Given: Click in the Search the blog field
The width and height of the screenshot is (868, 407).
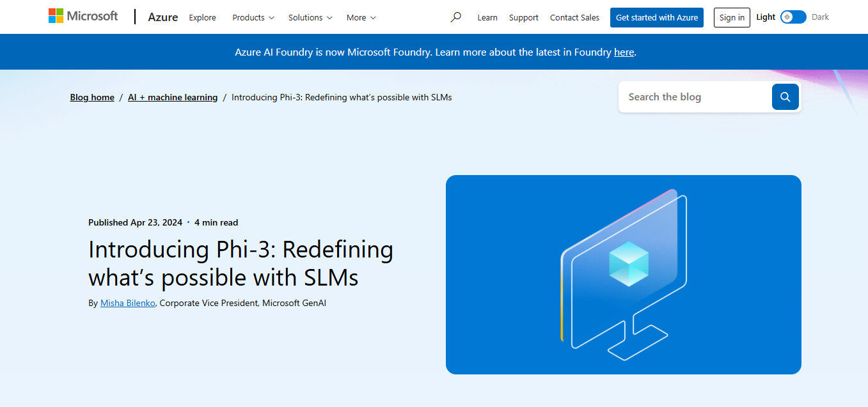Looking at the screenshot, I should (x=695, y=97).
